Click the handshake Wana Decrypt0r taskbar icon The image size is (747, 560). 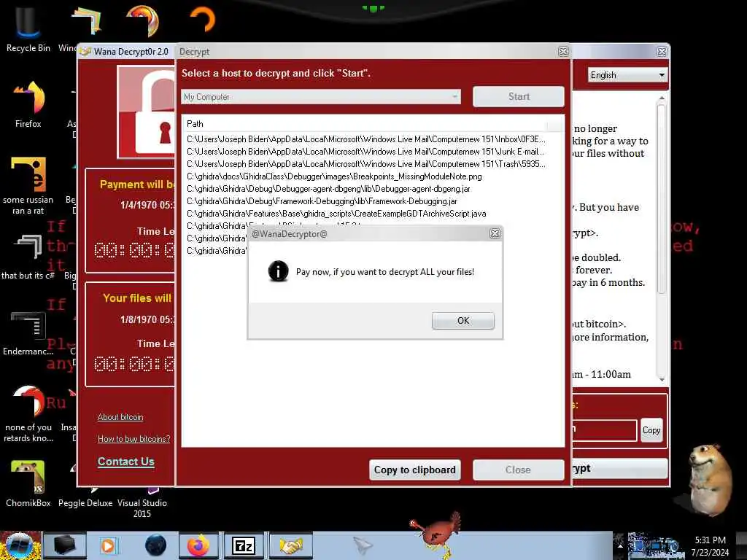point(290,545)
